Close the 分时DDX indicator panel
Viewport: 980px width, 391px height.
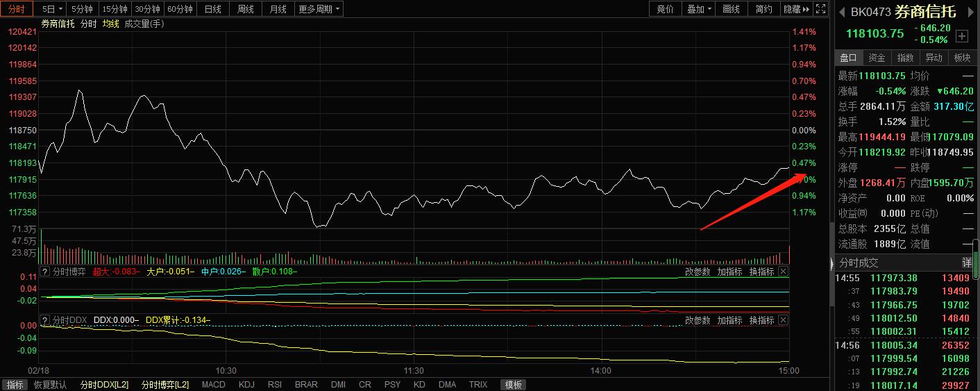tap(783, 320)
